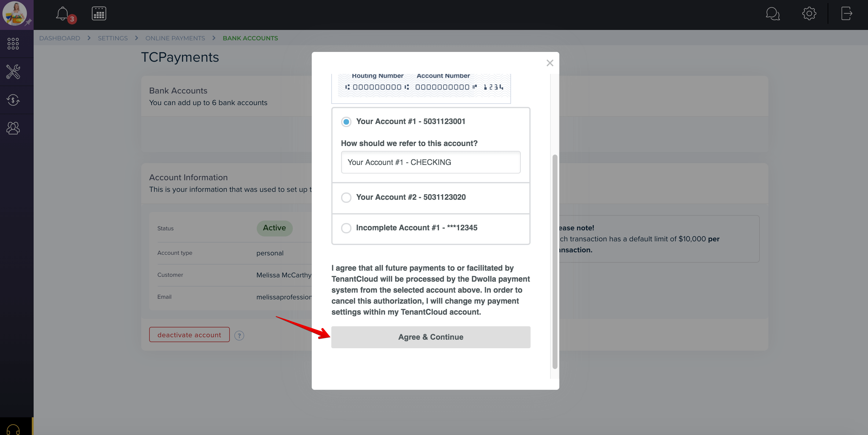This screenshot has width=868, height=435.
Task: Go to DASHBOARD breadcrumb
Action: (x=60, y=38)
